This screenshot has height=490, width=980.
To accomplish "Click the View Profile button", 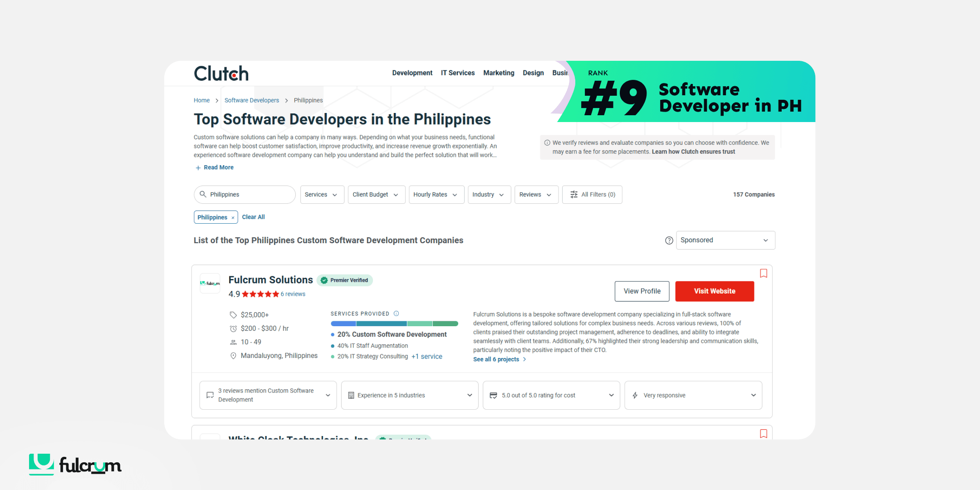I will click(642, 291).
